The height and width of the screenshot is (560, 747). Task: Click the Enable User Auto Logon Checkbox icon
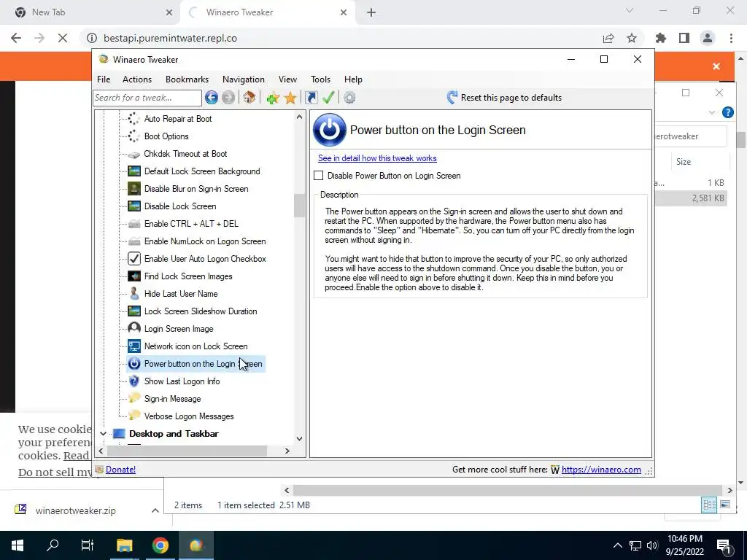(x=134, y=259)
